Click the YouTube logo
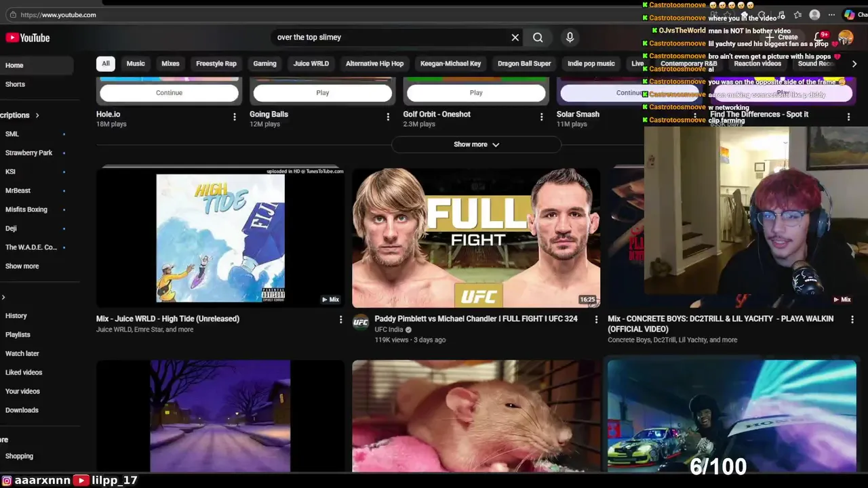 28,38
